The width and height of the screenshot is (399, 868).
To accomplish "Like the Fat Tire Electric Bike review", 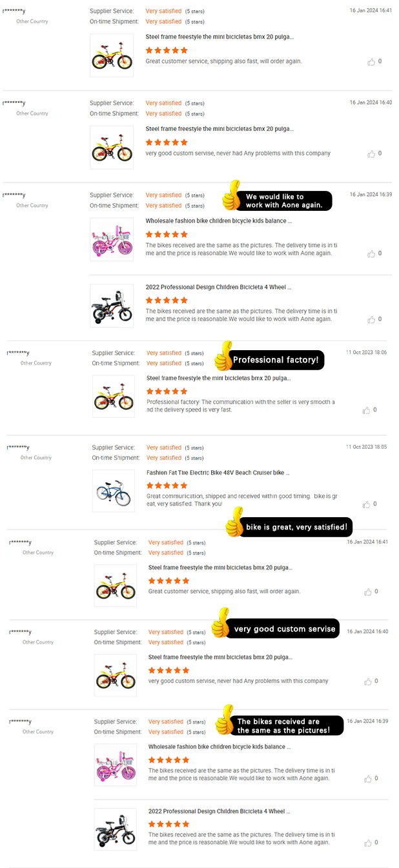I will pyautogui.click(x=367, y=504).
